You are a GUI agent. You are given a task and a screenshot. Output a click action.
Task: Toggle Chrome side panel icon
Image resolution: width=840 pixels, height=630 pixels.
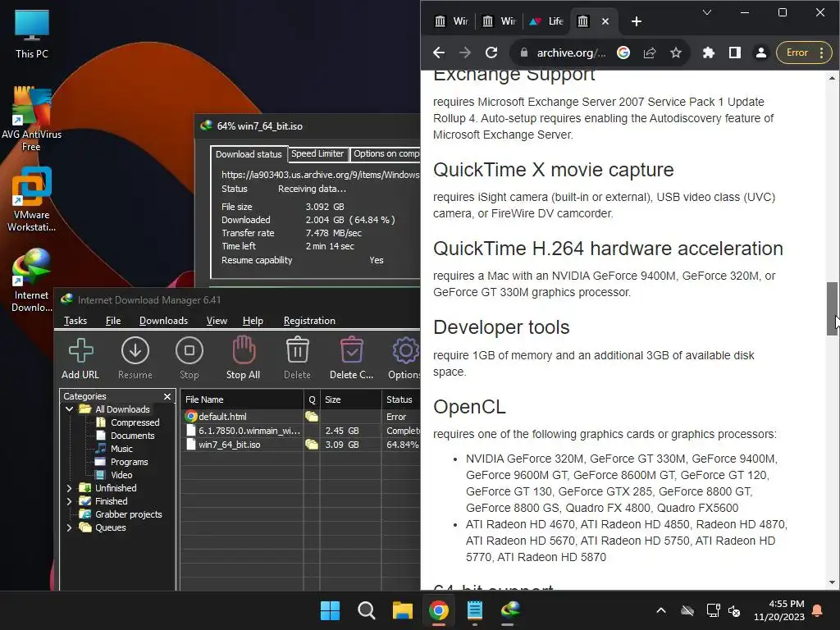(x=734, y=52)
